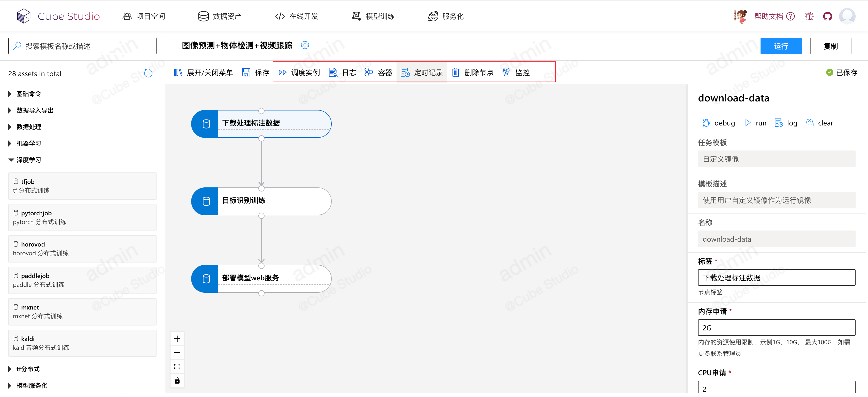Click the blue 运行 button
The width and height of the screenshot is (868, 397).
[780, 46]
